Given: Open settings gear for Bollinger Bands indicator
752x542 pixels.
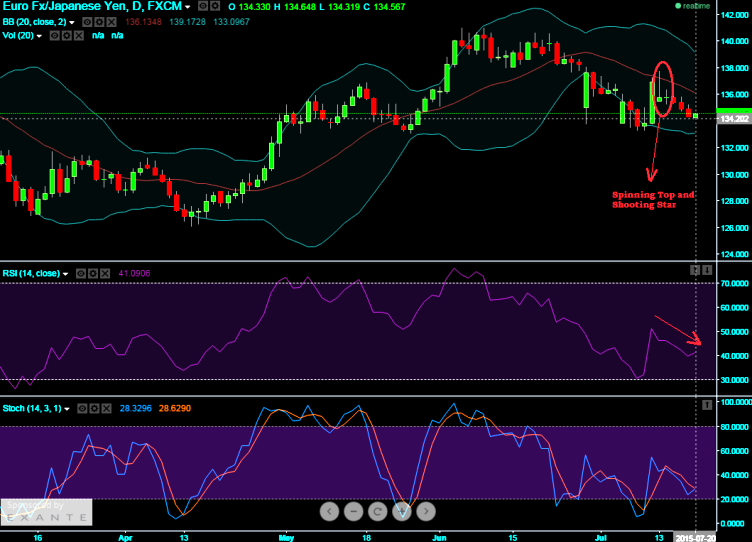Looking at the screenshot, I should 98,21.
